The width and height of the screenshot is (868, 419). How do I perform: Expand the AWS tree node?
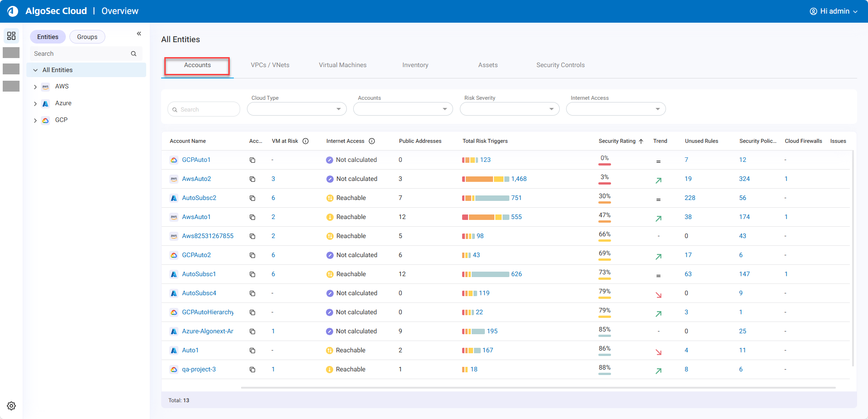click(x=35, y=87)
